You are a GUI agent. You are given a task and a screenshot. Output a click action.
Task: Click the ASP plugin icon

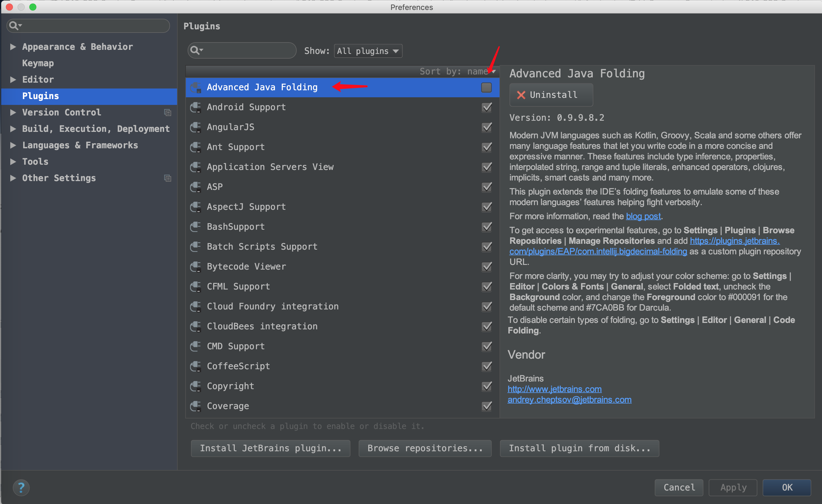click(196, 187)
